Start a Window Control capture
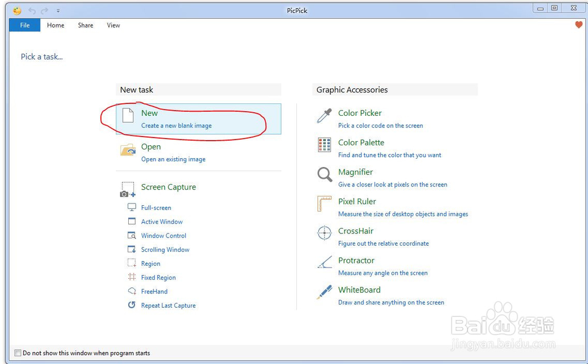588x364 pixels. 163,235
